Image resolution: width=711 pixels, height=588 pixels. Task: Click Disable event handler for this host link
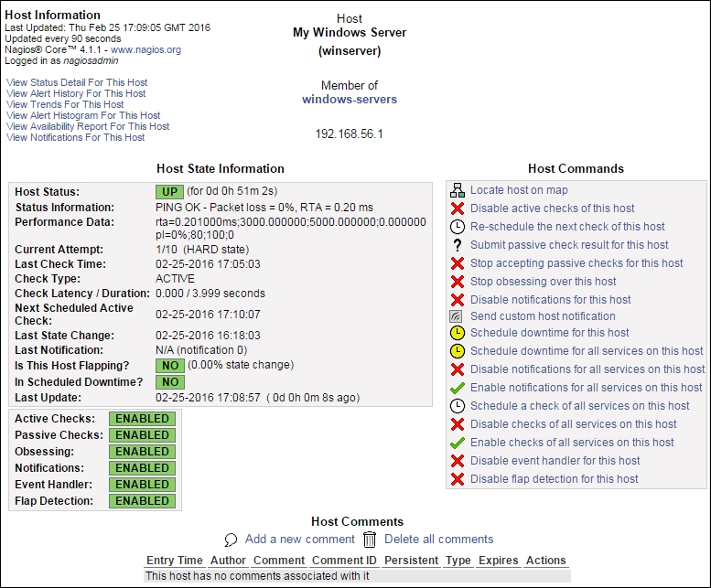(x=555, y=461)
